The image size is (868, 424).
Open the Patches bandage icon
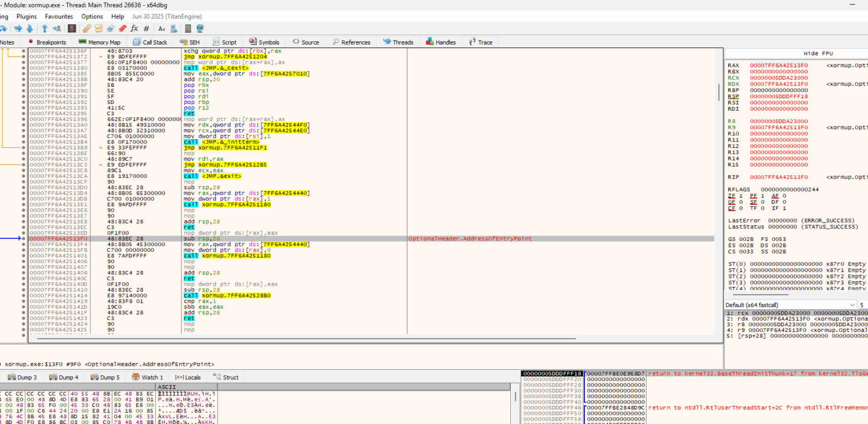coord(86,28)
